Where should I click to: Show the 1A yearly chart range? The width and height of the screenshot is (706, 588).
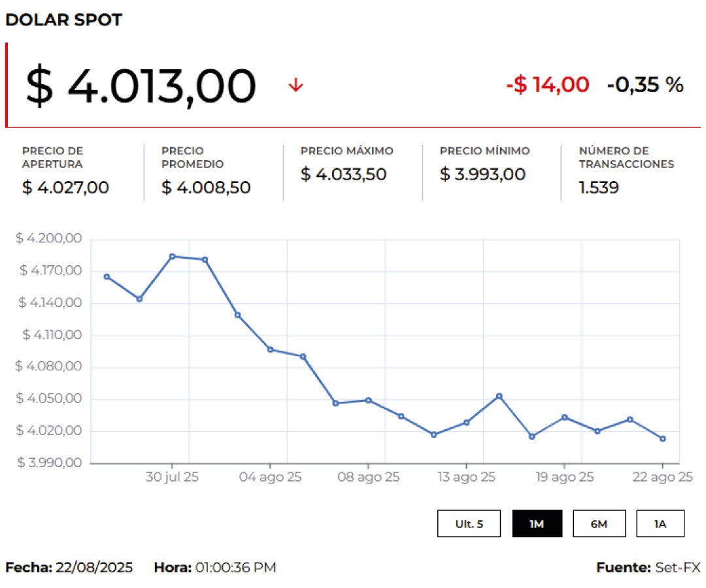(660, 523)
